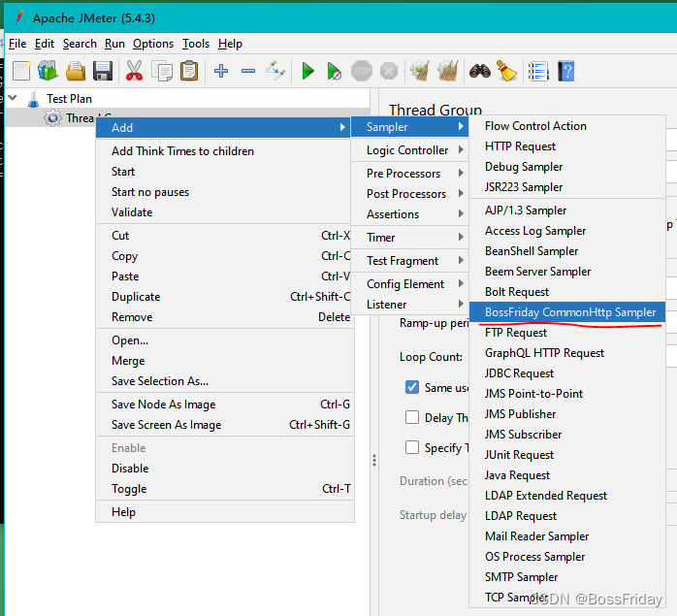This screenshot has width=677, height=616.
Task: Click Add Think Times to children
Action: 223,150
